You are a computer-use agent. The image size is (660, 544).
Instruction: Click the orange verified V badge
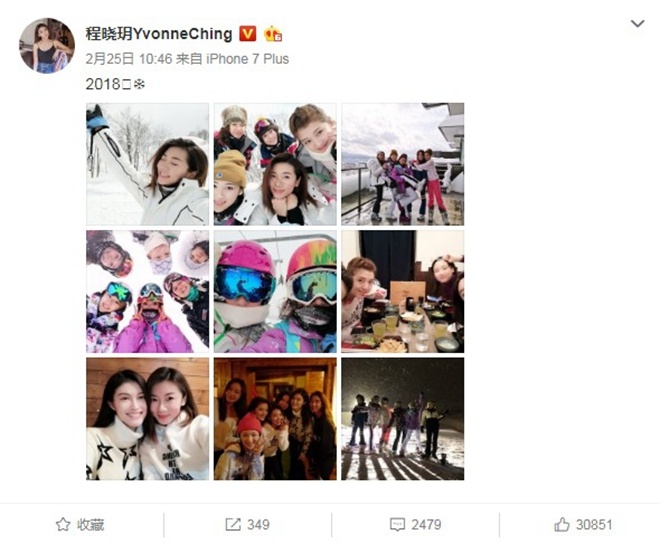coord(248,34)
